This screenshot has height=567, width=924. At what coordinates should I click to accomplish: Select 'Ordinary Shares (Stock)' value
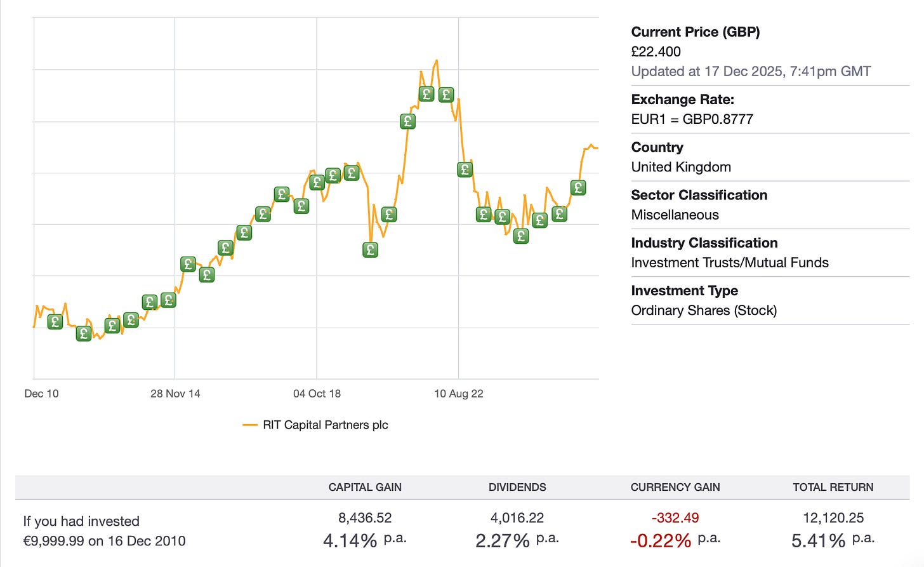[x=704, y=310]
